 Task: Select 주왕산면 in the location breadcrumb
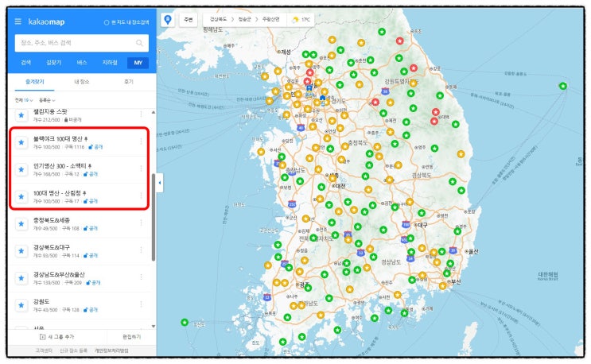click(271, 19)
